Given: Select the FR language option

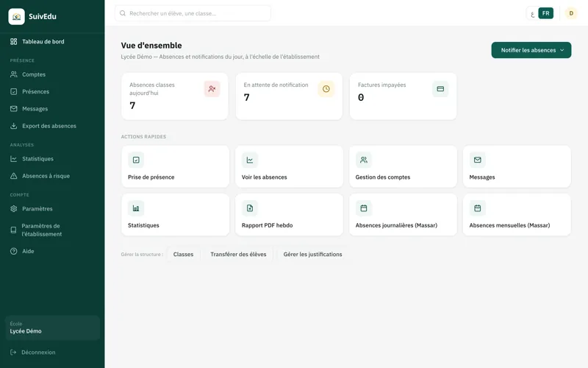Looking at the screenshot, I should pyautogui.click(x=545, y=13).
